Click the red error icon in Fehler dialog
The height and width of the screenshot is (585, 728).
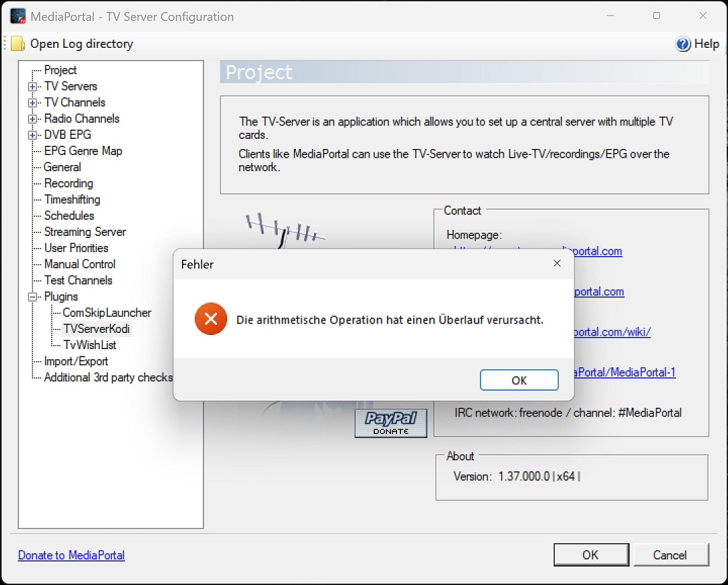coord(211,319)
